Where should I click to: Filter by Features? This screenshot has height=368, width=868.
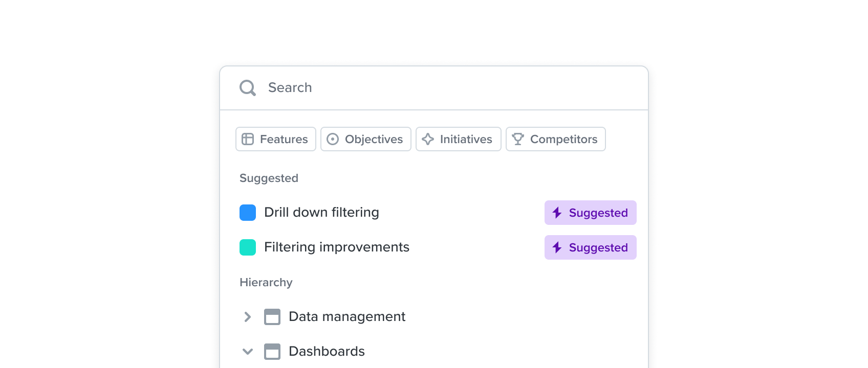click(276, 139)
